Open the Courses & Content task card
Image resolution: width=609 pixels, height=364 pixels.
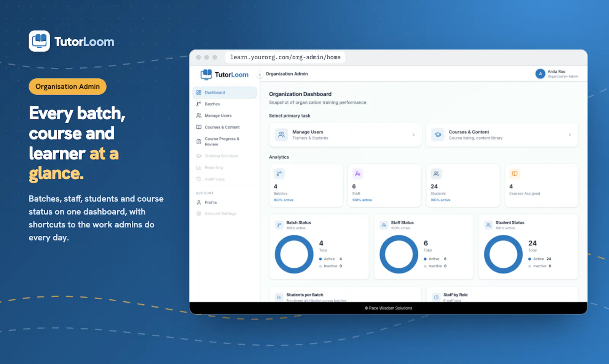tap(502, 135)
